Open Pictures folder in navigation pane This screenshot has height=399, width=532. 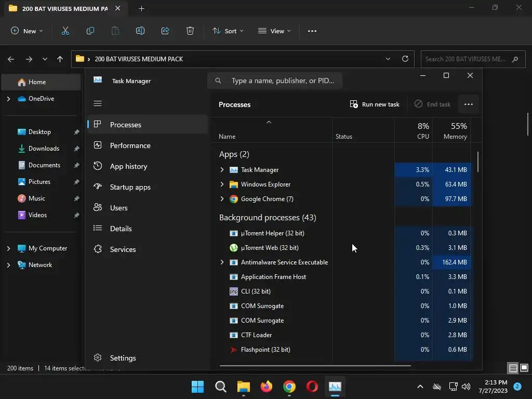pyautogui.click(x=41, y=182)
